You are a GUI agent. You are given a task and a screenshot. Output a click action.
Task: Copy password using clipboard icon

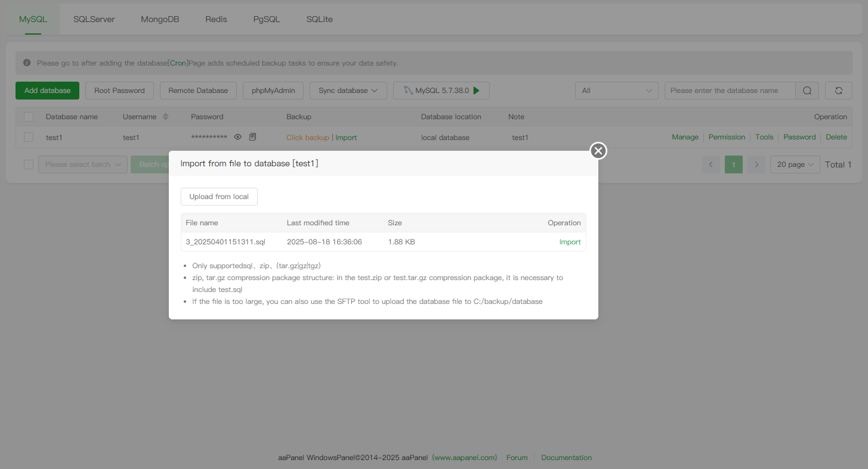click(252, 137)
